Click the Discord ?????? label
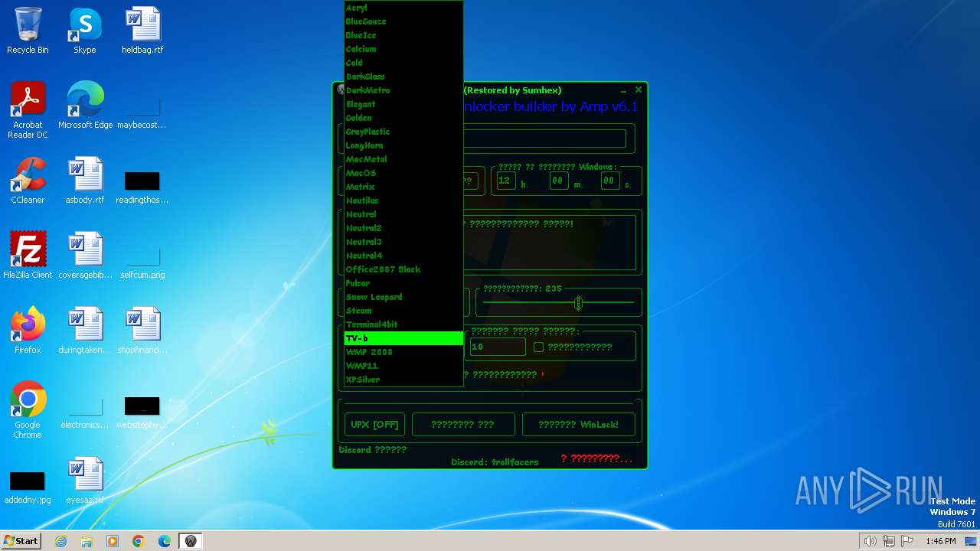980x551 pixels. tap(373, 450)
